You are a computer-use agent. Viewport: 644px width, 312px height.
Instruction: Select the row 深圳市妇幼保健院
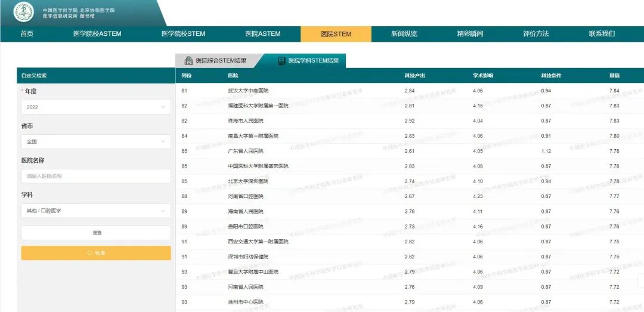410,257
